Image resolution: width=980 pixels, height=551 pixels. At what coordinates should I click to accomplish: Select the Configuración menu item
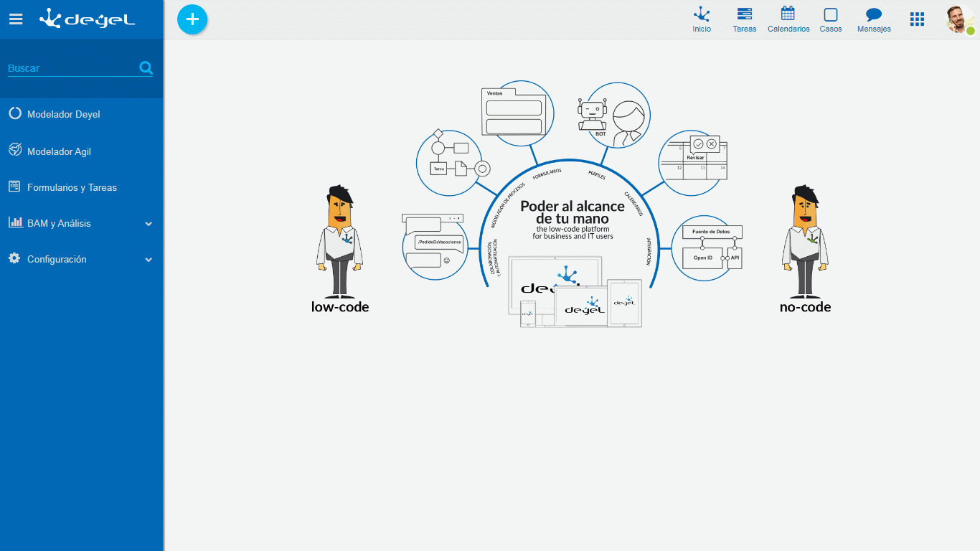coord(82,259)
